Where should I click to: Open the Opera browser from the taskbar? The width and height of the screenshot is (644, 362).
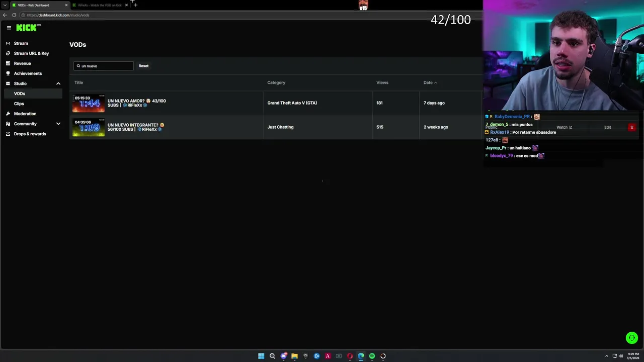click(350, 356)
